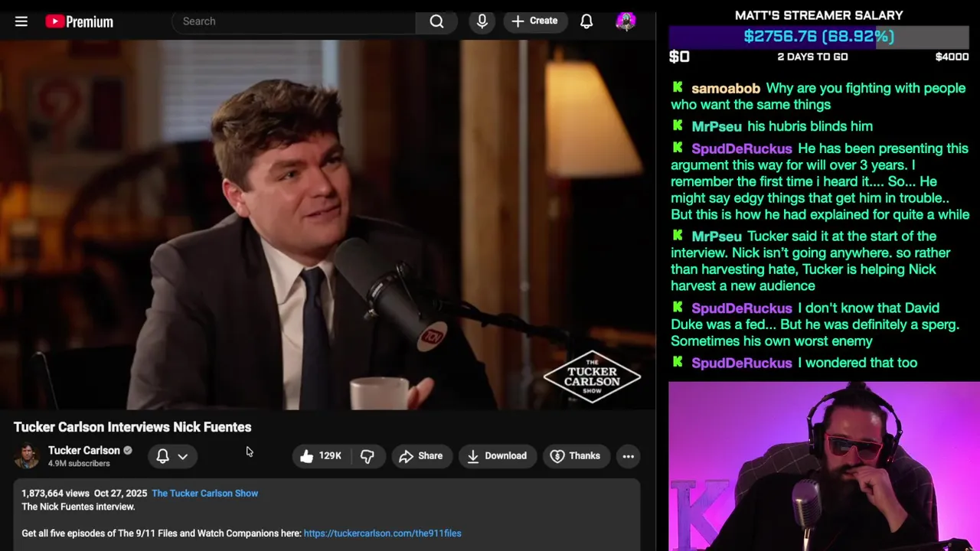This screenshot has width=980, height=551.
Task: Start voice search with microphone icon
Action: [x=482, y=21]
